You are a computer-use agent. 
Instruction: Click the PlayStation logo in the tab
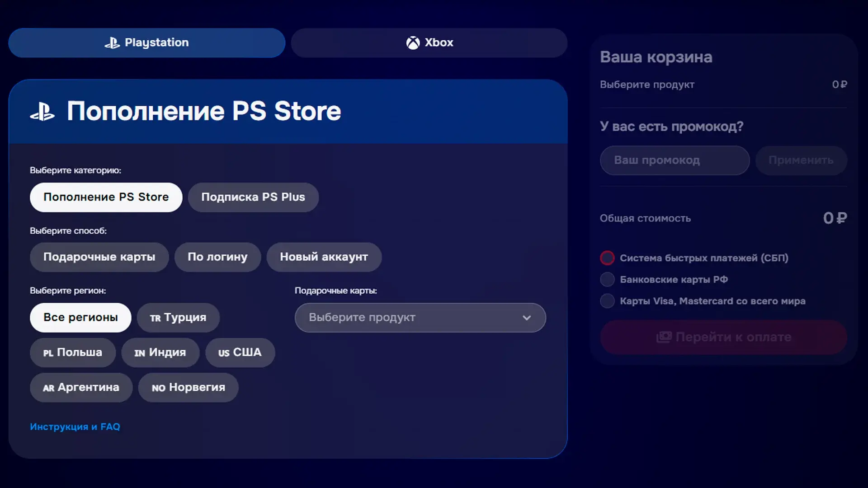[112, 43]
